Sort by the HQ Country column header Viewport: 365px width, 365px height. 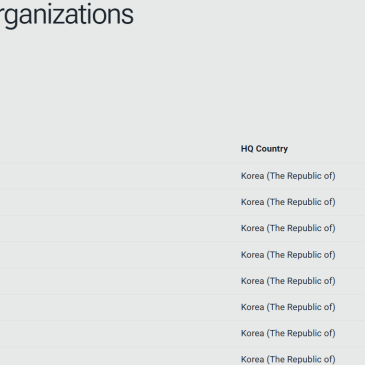point(264,149)
